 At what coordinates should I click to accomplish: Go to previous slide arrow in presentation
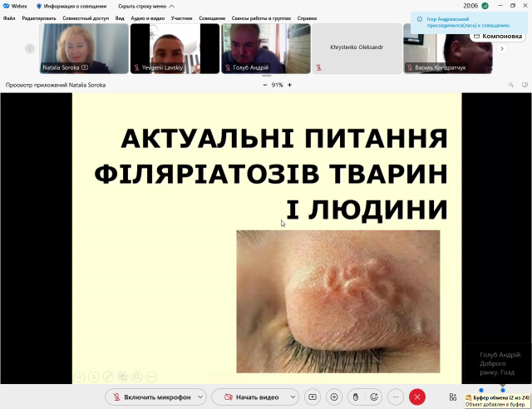(80, 377)
